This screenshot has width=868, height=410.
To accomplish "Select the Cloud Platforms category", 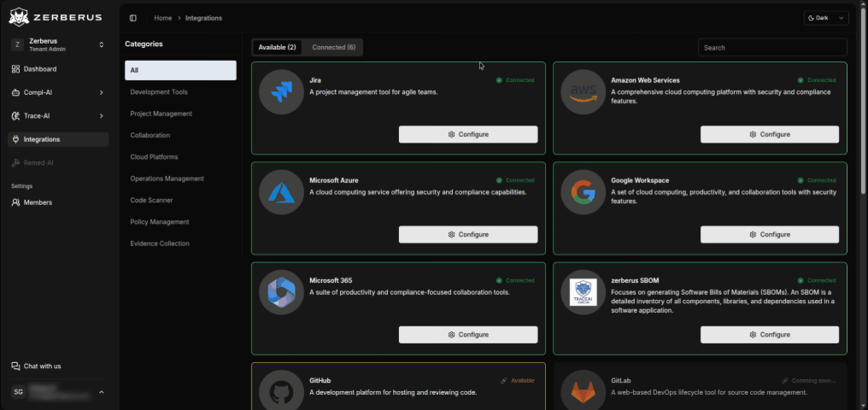I will tap(154, 157).
